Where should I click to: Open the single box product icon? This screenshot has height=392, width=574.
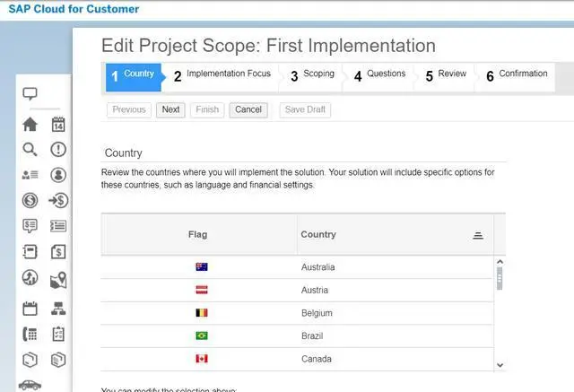coord(30,360)
